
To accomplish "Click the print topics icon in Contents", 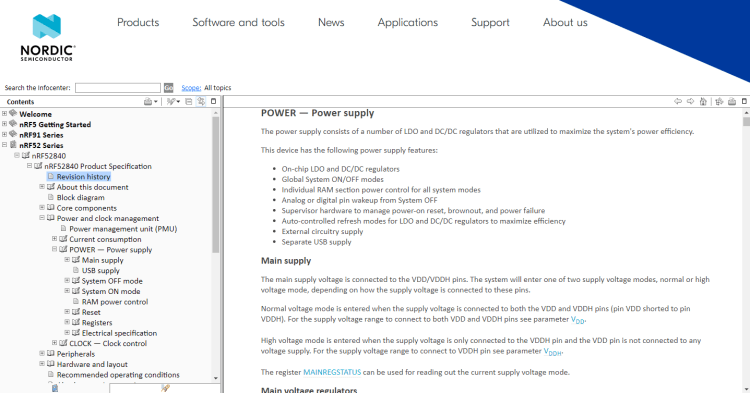I will (x=148, y=101).
